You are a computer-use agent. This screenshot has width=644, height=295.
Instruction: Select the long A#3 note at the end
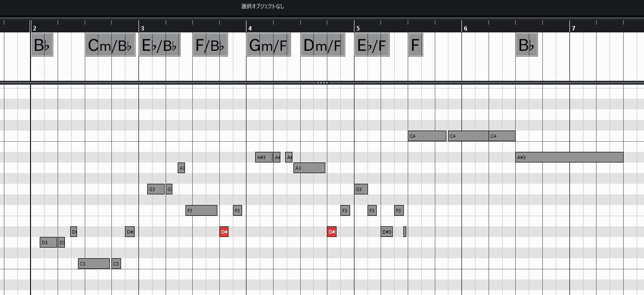(x=569, y=157)
